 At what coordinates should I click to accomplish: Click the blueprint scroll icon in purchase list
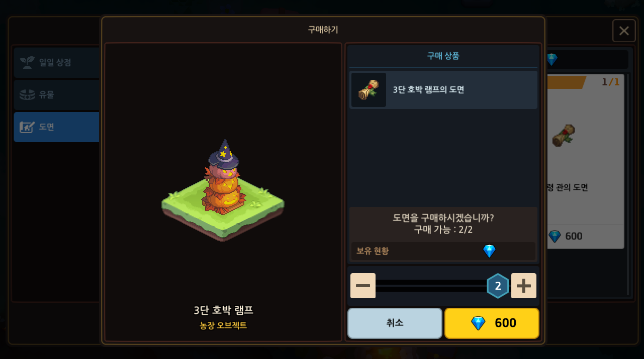click(x=369, y=90)
